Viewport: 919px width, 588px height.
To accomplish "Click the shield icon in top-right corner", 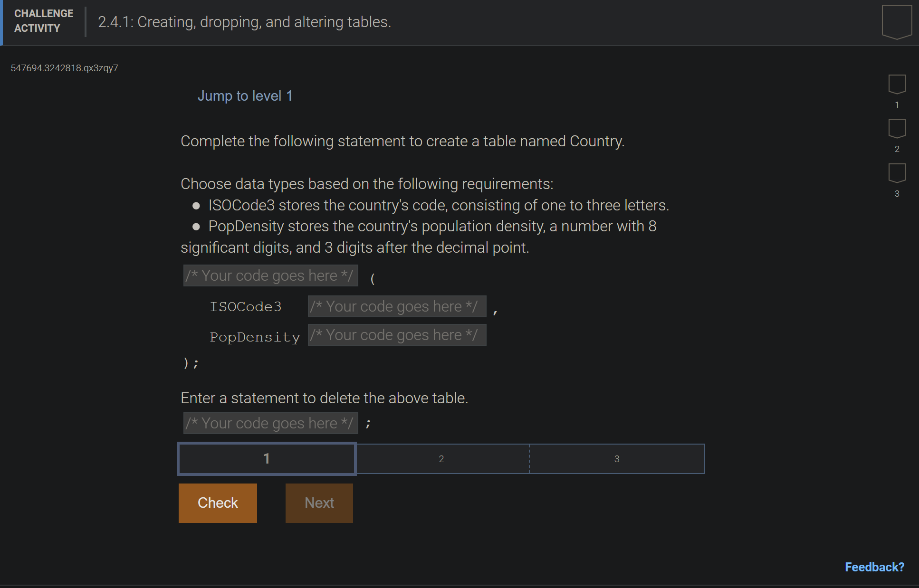I will click(x=896, y=21).
